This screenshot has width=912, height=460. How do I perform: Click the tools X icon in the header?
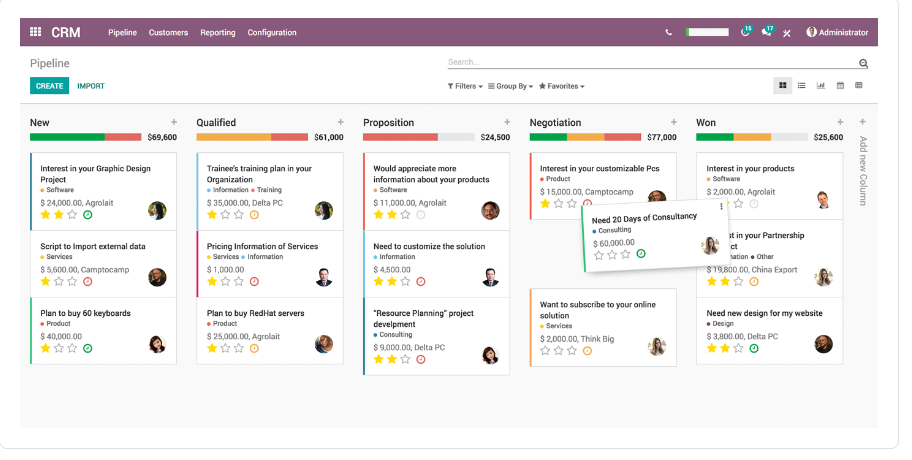(786, 33)
